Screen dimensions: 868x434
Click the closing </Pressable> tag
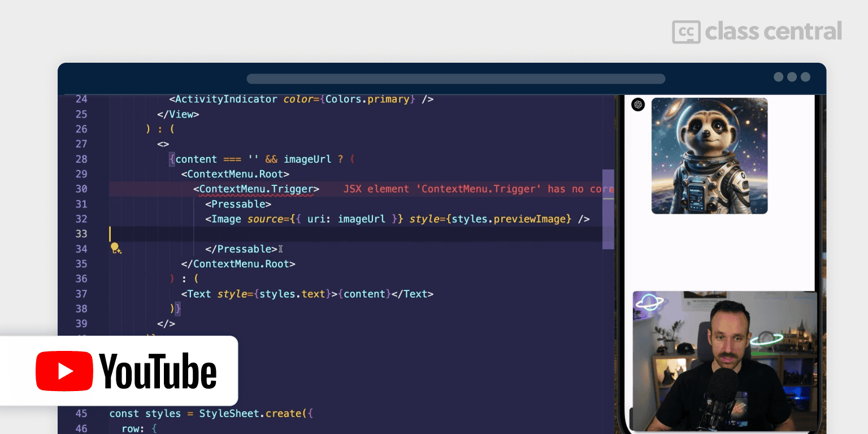(x=241, y=249)
